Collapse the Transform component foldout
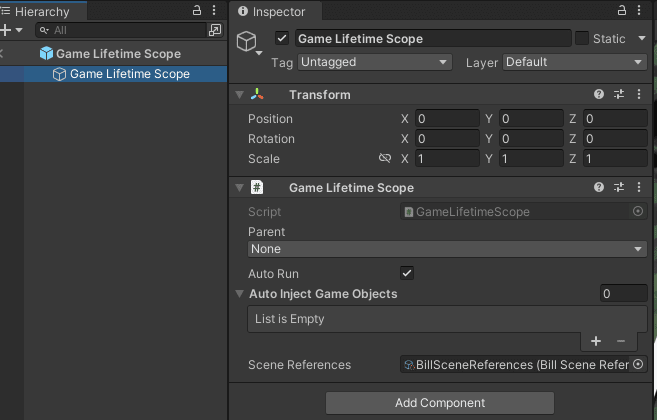Screen dimensions: 657x420 coord(240,95)
